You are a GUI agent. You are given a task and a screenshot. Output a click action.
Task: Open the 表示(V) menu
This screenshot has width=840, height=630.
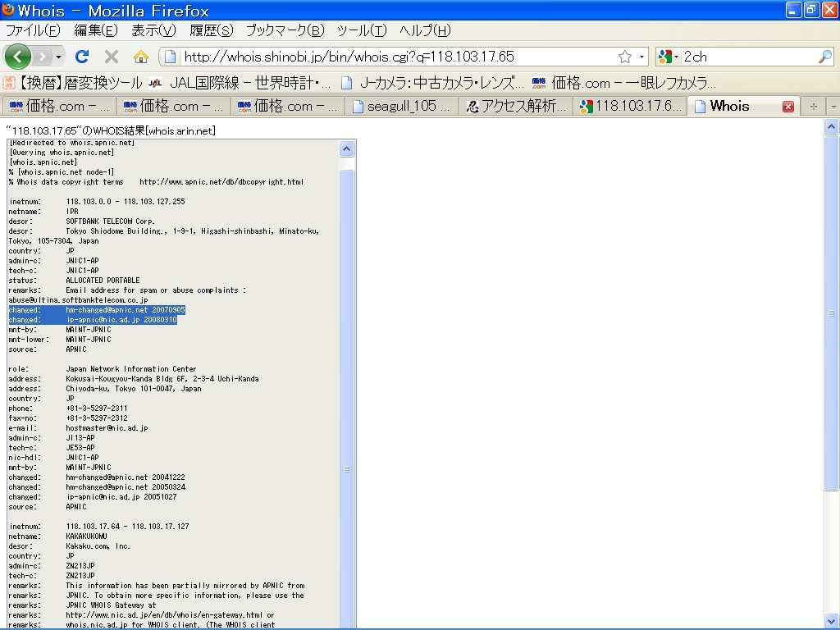153,30
